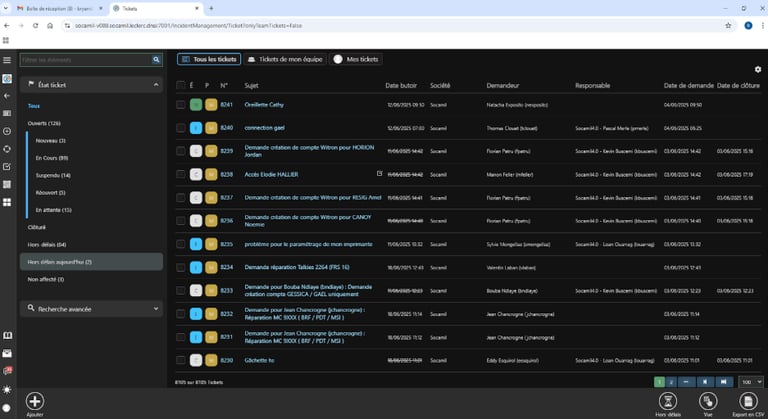
Task: Expand the Recherche avancée panel
Action: point(156,309)
